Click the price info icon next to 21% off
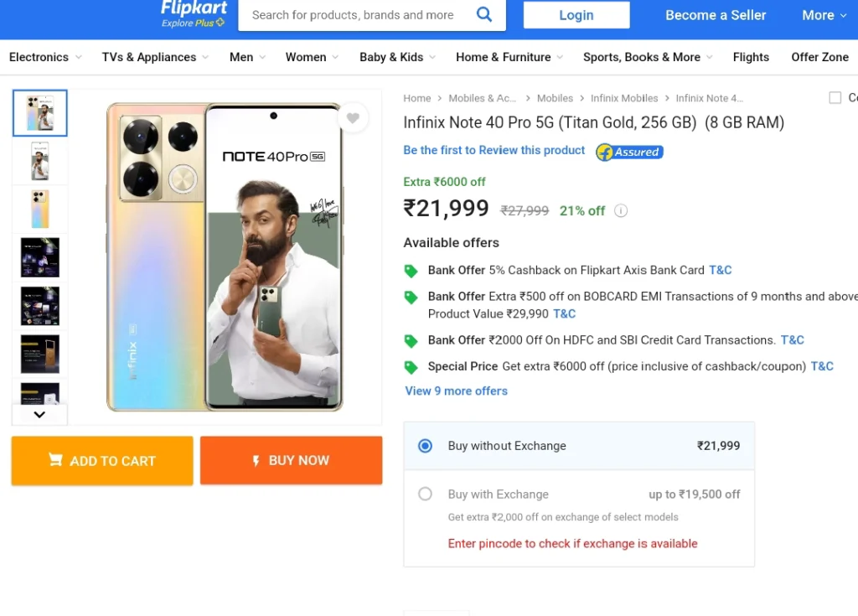858x616 pixels. tap(621, 211)
